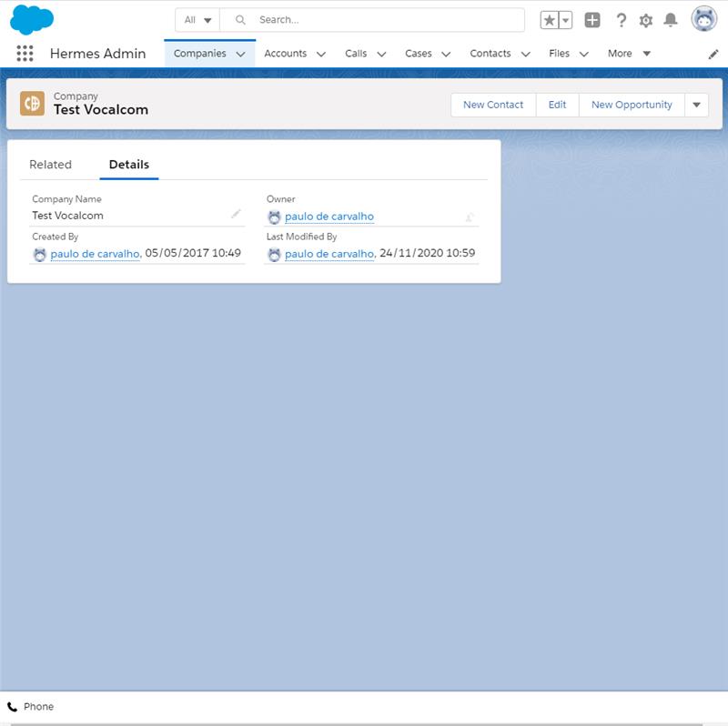The height and width of the screenshot is (726, 728).
Task: Expand the search scope All dropdown
Action: pos(197,18)
